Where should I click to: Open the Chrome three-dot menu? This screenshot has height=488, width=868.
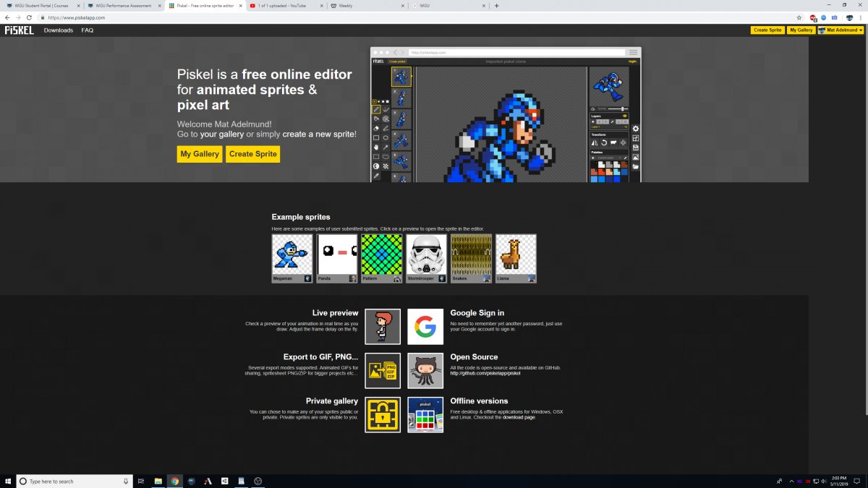click(861, 17)
